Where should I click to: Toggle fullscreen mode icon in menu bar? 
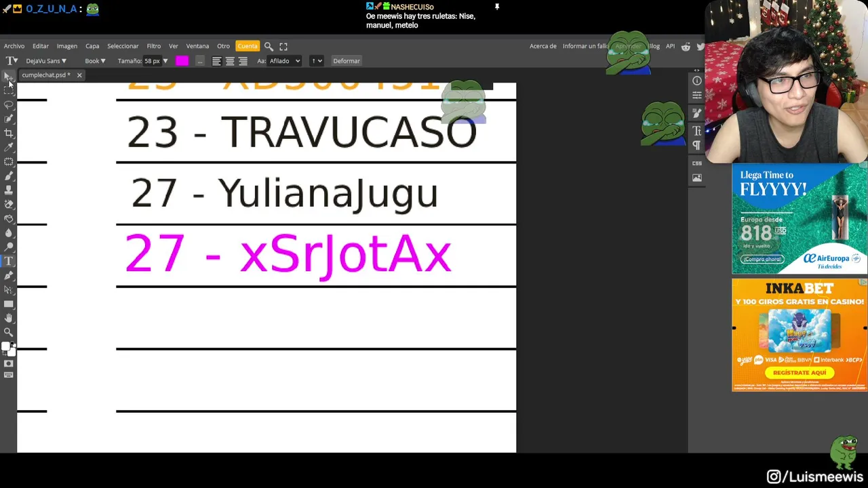(283, 46)
